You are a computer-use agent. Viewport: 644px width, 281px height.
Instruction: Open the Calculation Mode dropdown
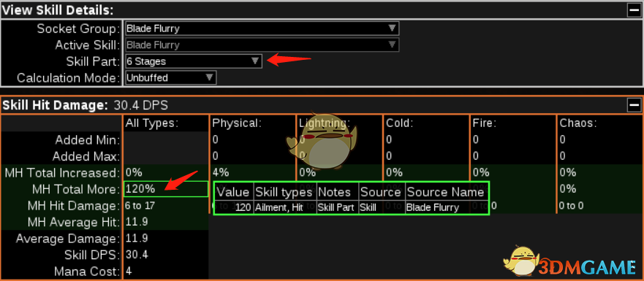(x=171, y=77)
